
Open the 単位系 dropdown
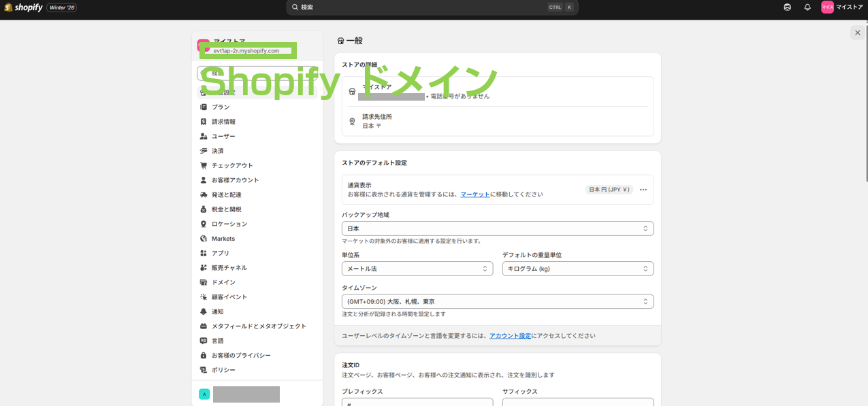click(x=417, y=269)
